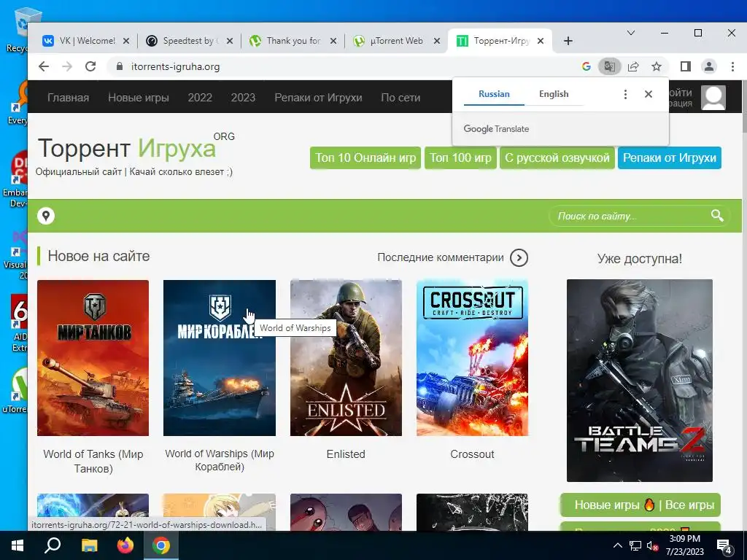Viewport: 747px width, 560px height.
Task: Click Новые игры | Все игры button
Action: click(640, 505)
